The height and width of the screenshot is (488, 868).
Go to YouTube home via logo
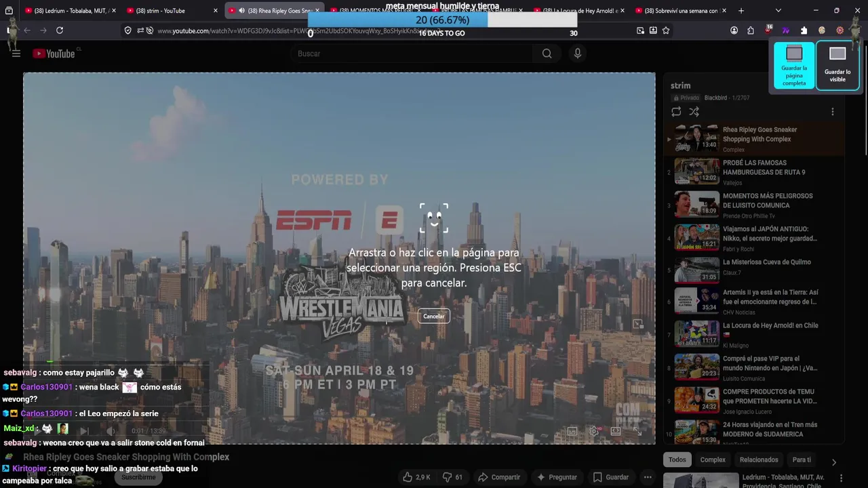[54, 54]
